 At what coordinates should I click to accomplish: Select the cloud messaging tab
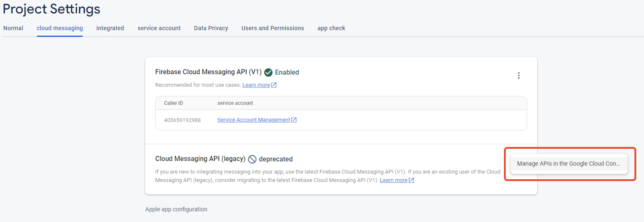(x=60, y=28)
